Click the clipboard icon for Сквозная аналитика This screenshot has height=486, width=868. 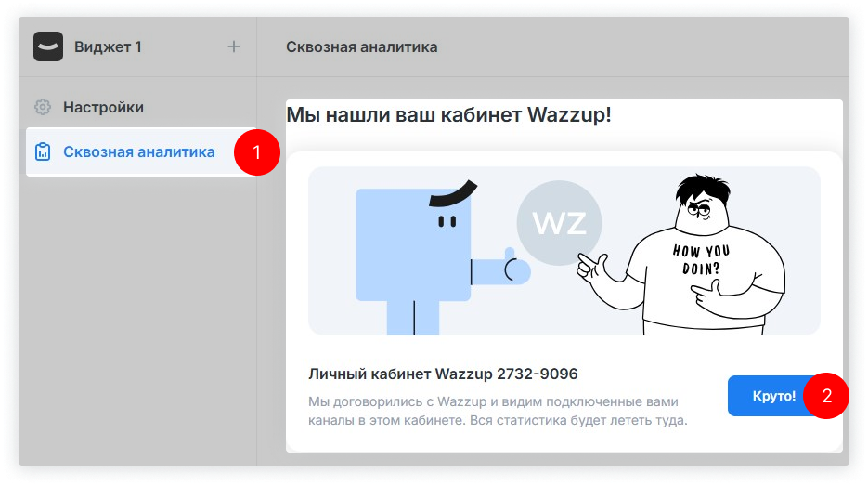point(43,151)
